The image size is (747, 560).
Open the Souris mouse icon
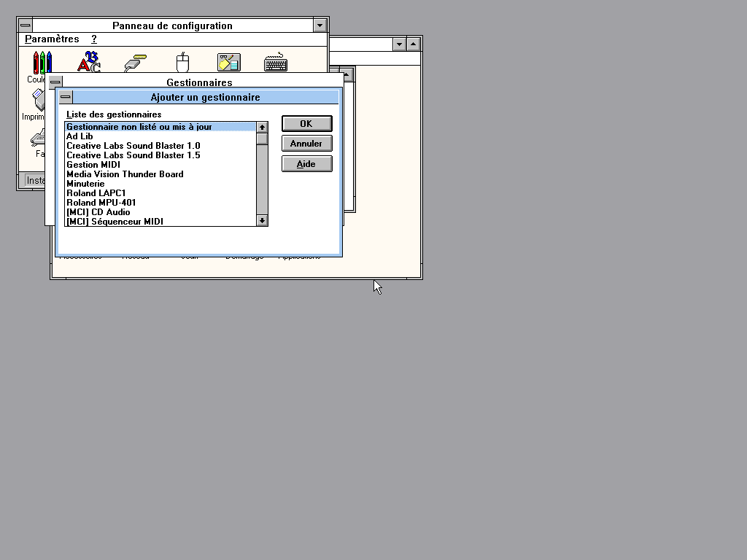click(x=182, y=62)
